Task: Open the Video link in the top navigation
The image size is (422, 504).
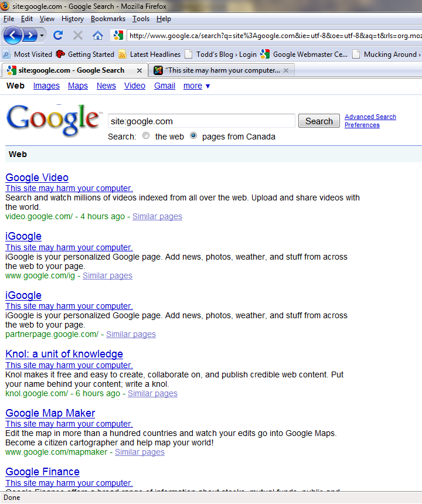Action: pos(135,86)
